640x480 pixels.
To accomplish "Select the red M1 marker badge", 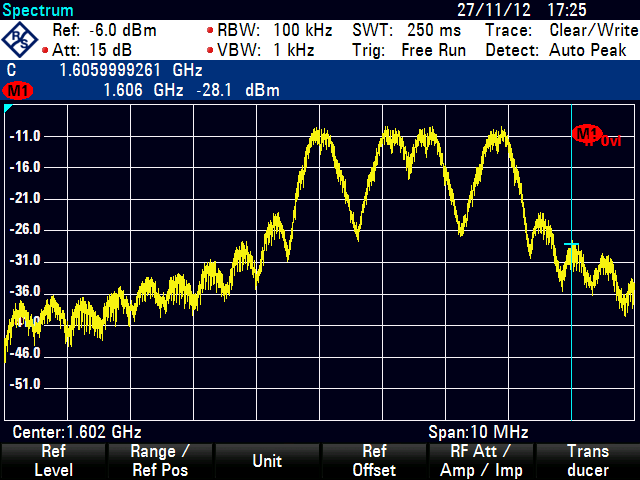I will (x=17, y=91).
